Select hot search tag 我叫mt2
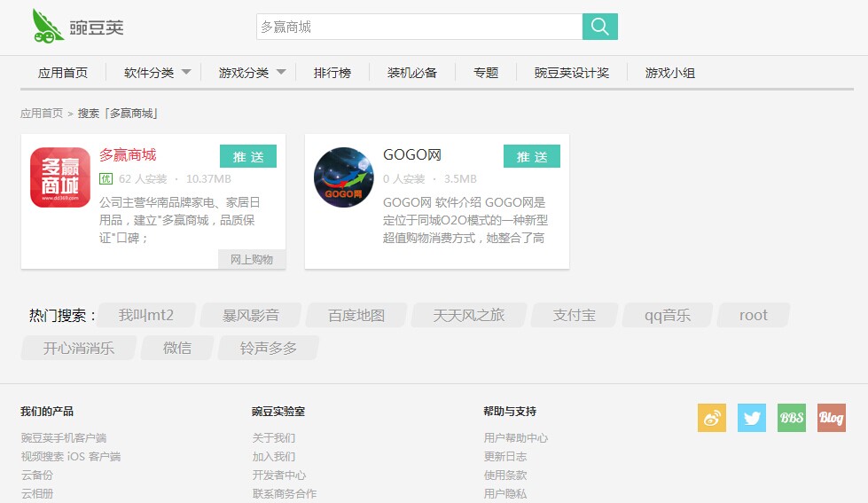The height and width of the screenshot is (503, 868). coord(145,315)
